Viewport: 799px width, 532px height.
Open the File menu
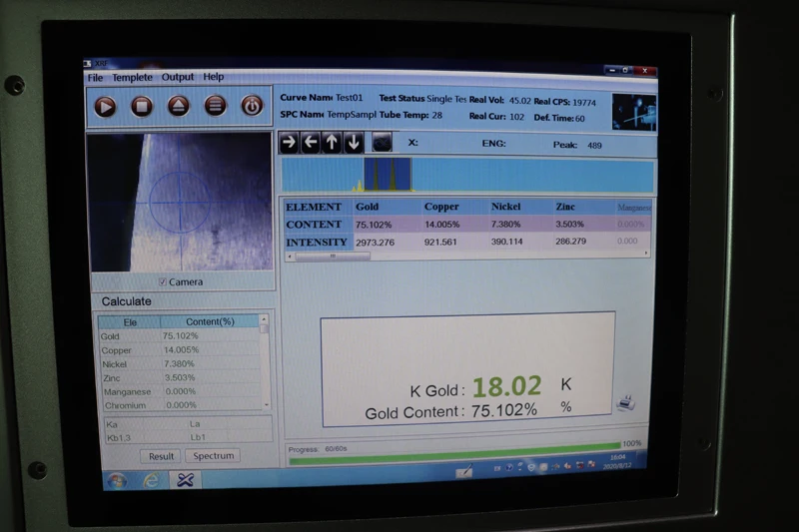(95, 77)
